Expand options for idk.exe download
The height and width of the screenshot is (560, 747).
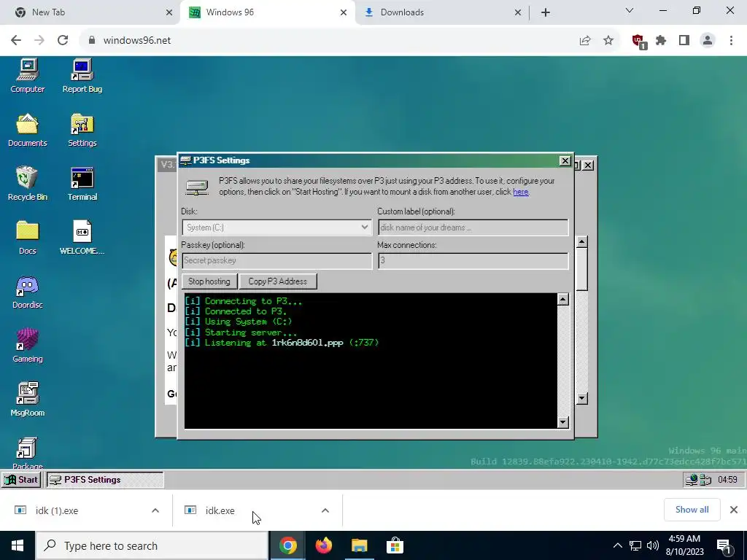pos(325,510)
